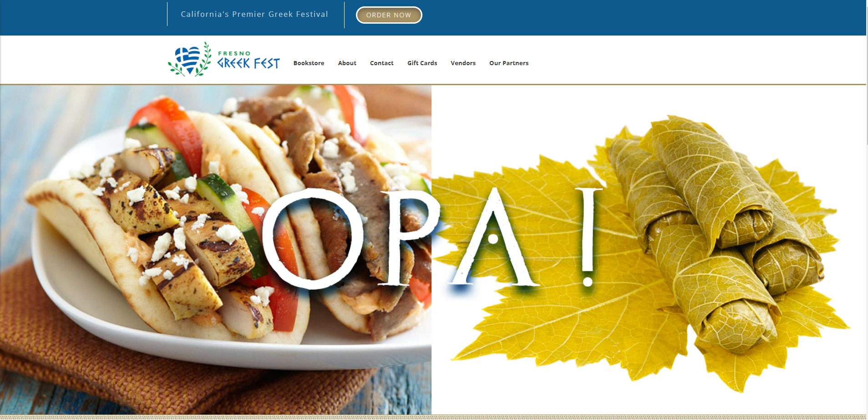Click the Greek key pattern bottom border
Viewport: 868px width, 420px height.
click(433, 417)
